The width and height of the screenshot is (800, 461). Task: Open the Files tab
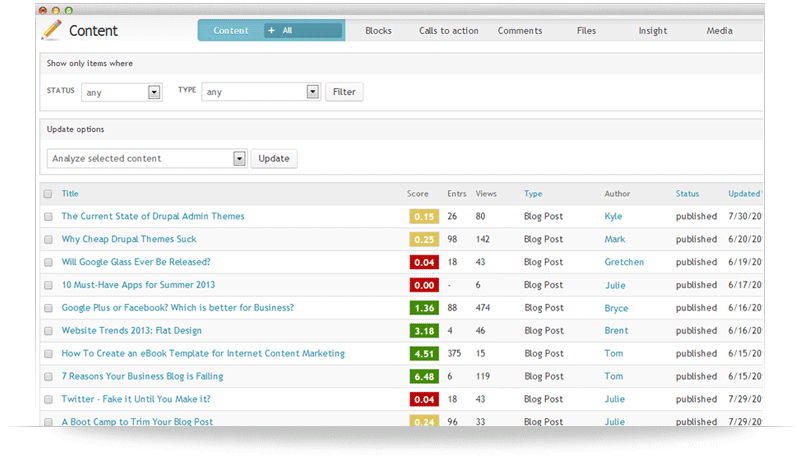click(x=586, y=31)
